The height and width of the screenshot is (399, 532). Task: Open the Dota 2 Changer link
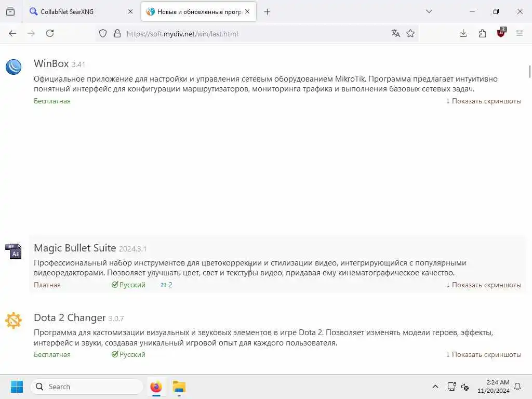(70, 317)
